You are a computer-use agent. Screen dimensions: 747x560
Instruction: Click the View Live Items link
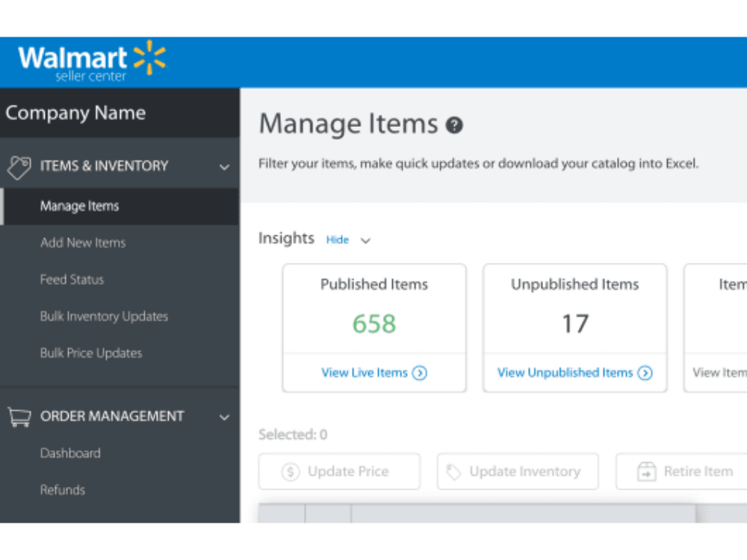click(368, 373)
